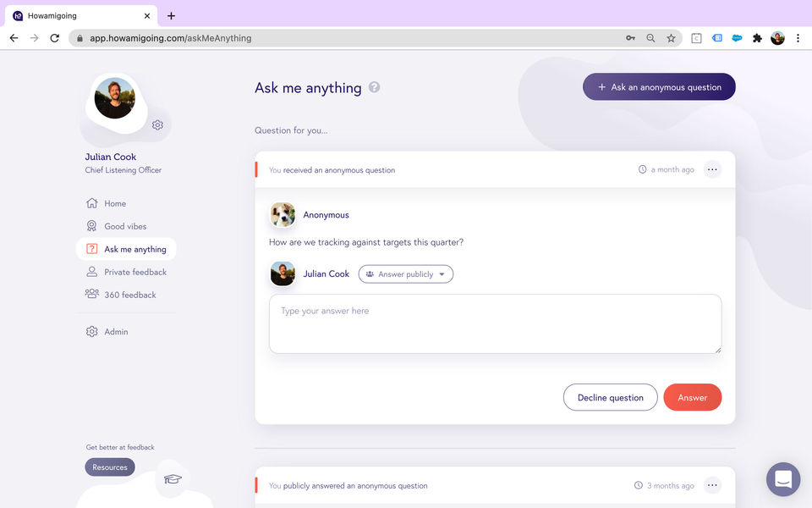Screen dimensions: 812x508
Task: Close the Howamigoing browser tab
Action: click(x=147, y=15)
